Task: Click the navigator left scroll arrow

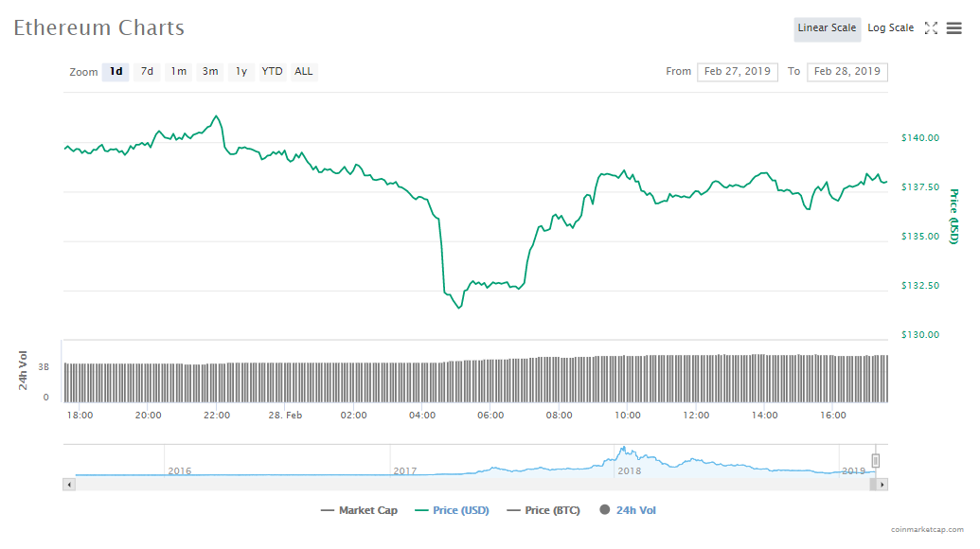Action: point(68,485)
